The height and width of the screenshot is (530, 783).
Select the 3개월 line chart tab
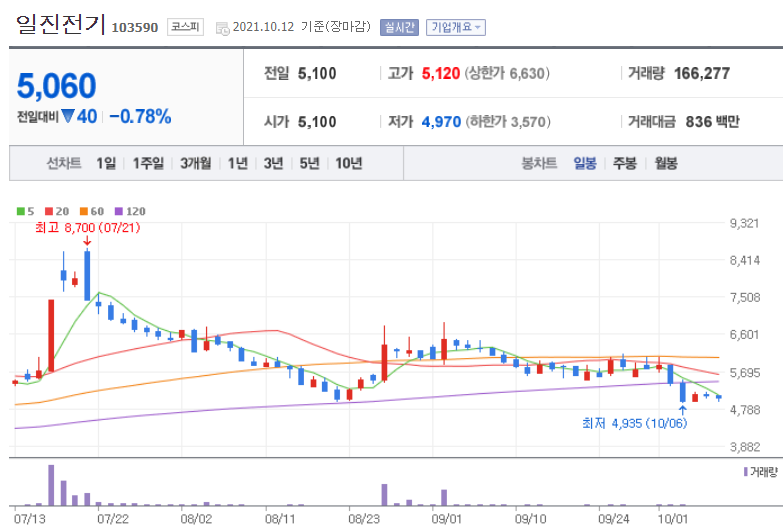(x=196, y=163)
